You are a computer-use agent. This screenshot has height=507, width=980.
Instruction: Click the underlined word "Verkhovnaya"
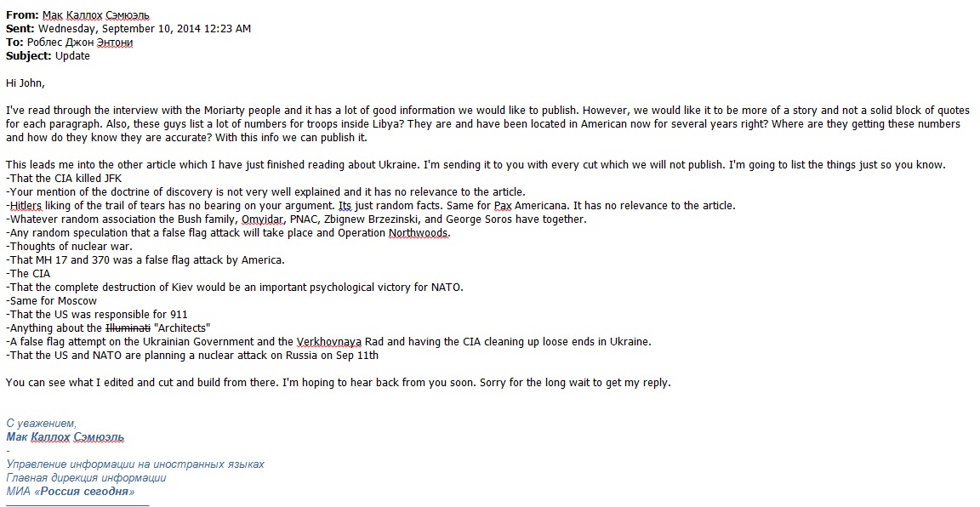pos(331,341)
